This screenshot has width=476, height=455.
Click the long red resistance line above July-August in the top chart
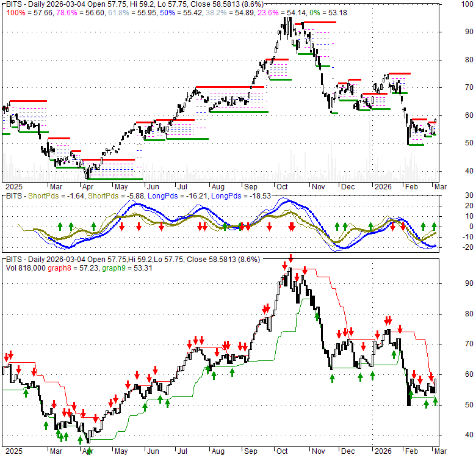click(226, 88)
